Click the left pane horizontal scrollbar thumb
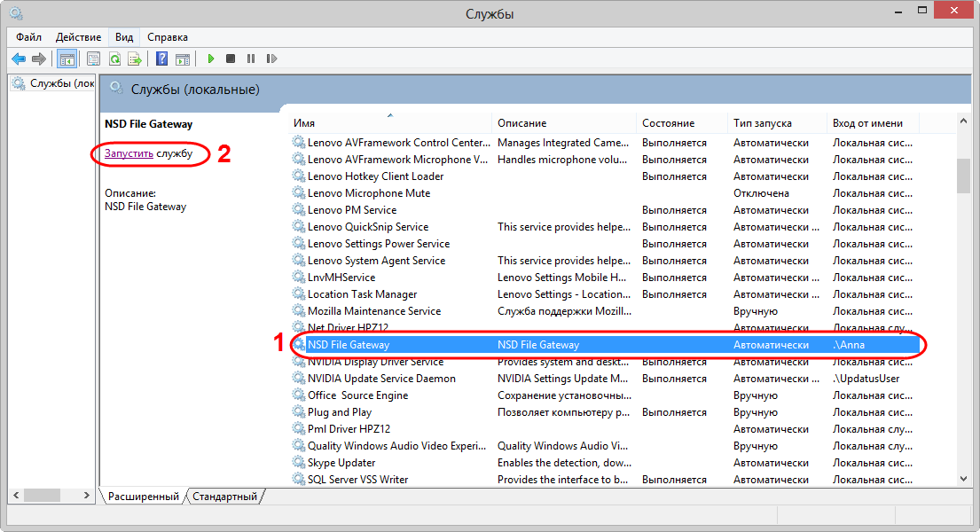The image size is (980, 532). click(42, 495)
